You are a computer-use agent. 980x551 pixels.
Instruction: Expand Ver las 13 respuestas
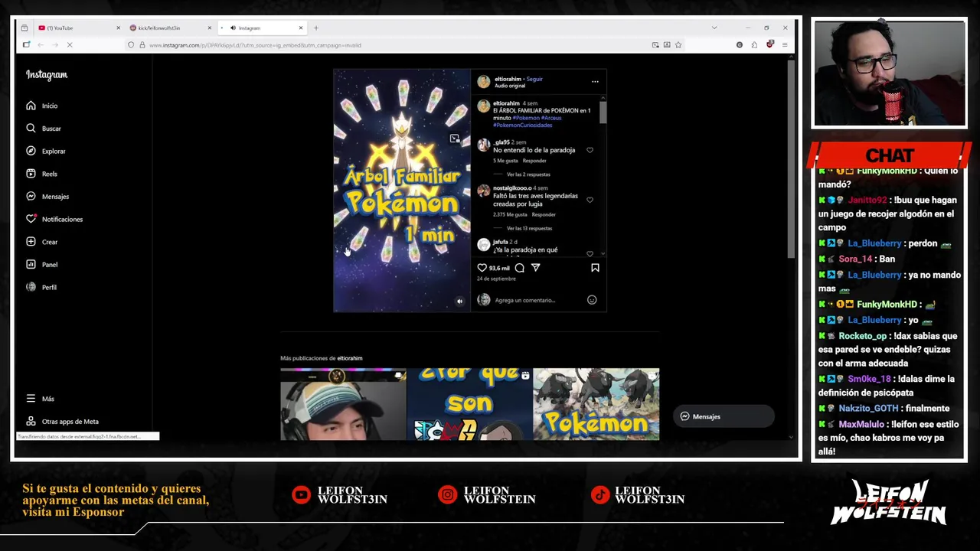coord(529,228)
